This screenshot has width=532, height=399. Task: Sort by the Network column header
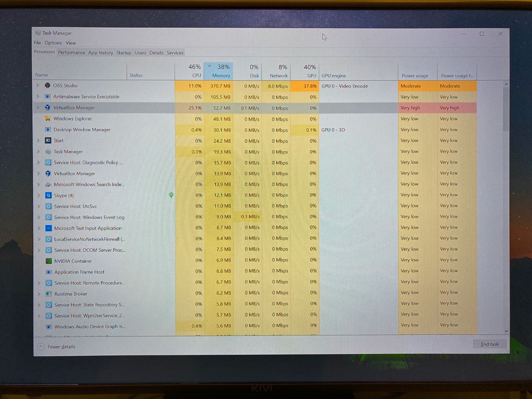point(276,71)
